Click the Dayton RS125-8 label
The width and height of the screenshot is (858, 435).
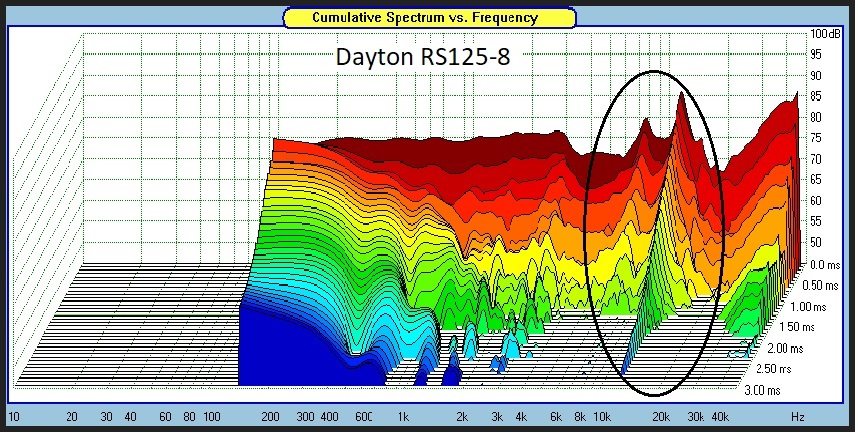pyautogui.click(x=422, y=57)
